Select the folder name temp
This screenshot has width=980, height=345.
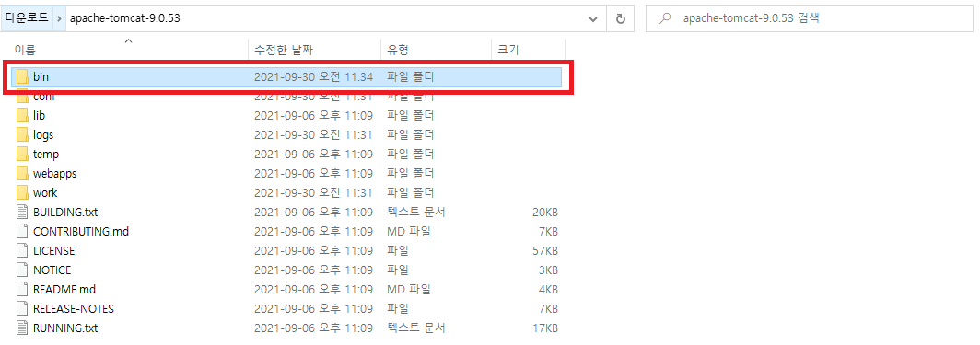[x=46, y=154]
